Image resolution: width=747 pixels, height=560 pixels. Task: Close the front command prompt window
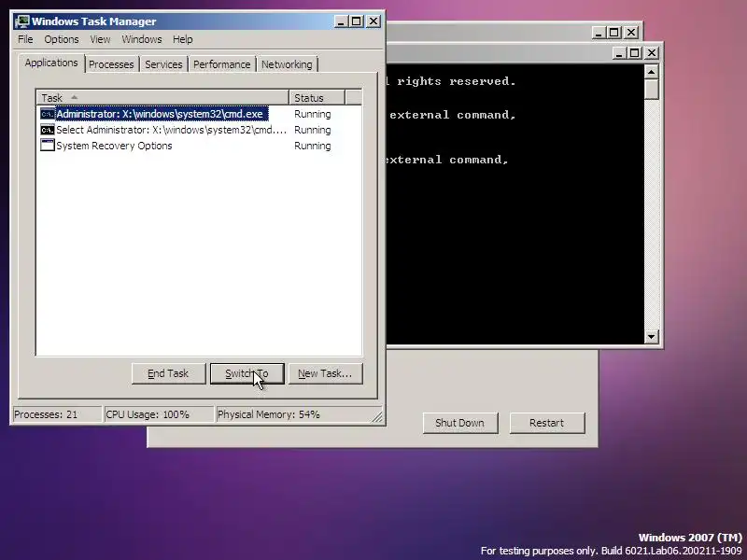click(x=652, y=53)
